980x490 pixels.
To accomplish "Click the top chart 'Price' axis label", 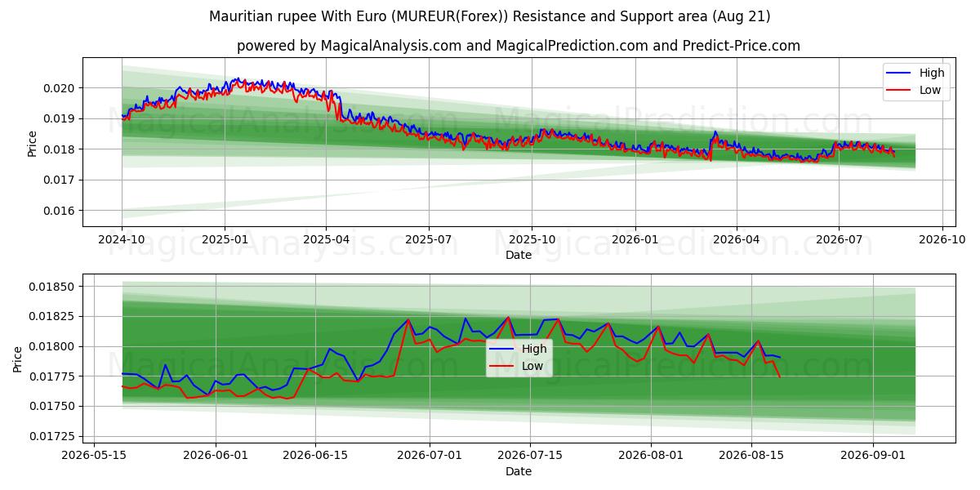I will [33, 143].
